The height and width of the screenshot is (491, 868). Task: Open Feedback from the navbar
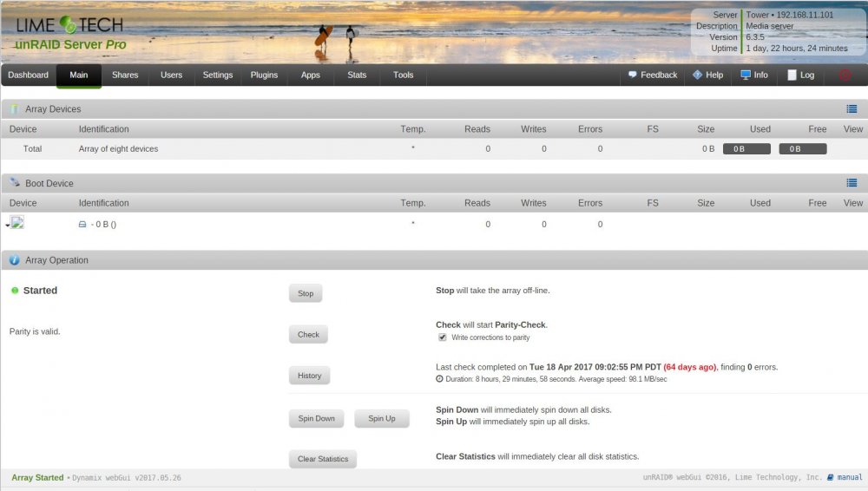(x=653, y=75)
